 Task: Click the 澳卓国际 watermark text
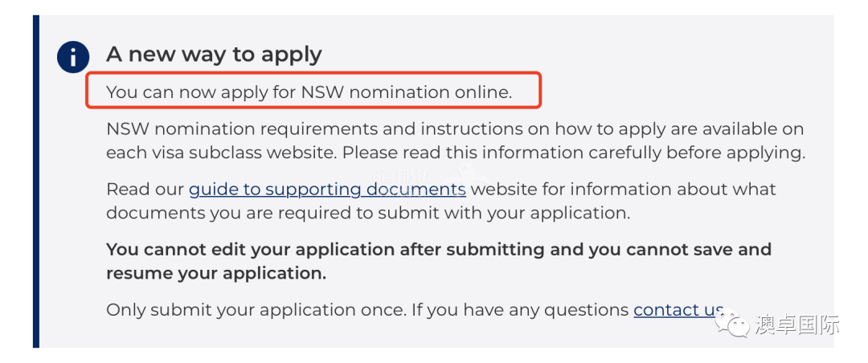click(796, 324)
